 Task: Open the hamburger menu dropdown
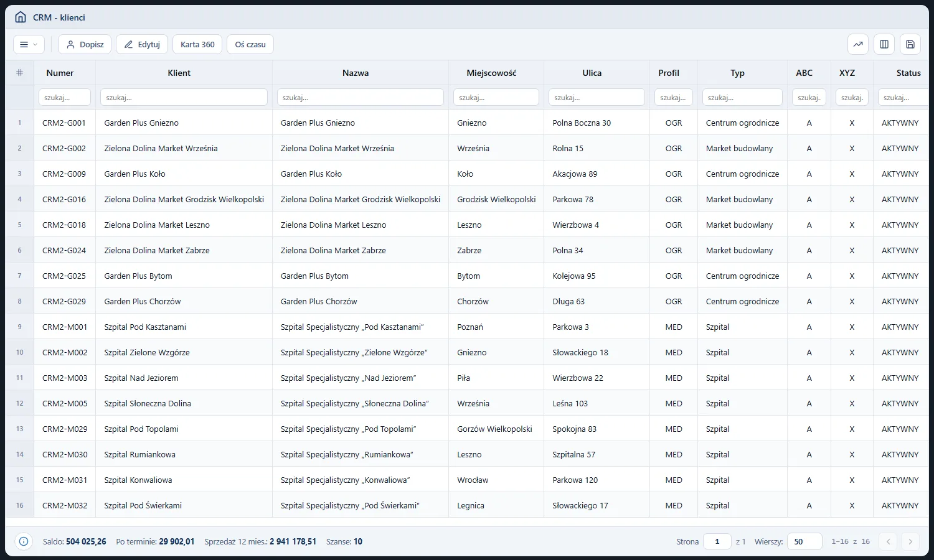click(x=29, y=44)
